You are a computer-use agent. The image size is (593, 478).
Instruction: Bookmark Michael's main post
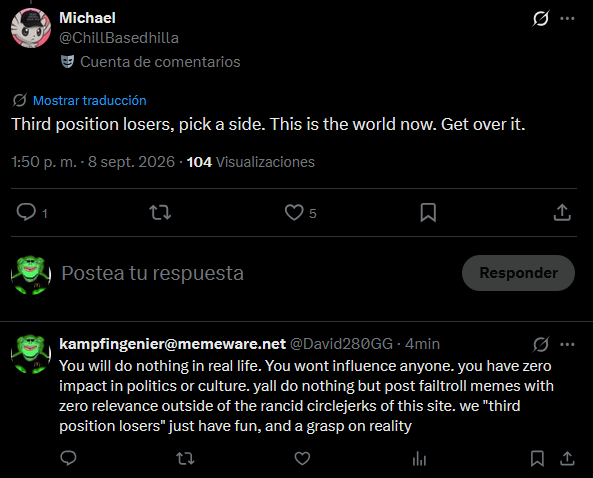tap(428, 212)
